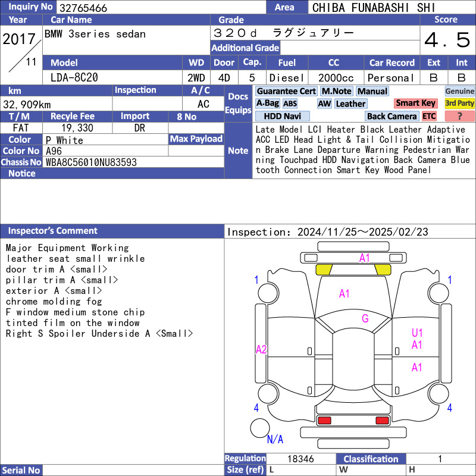
Task: Select the red ETC badge
Action: coord(429,117)
